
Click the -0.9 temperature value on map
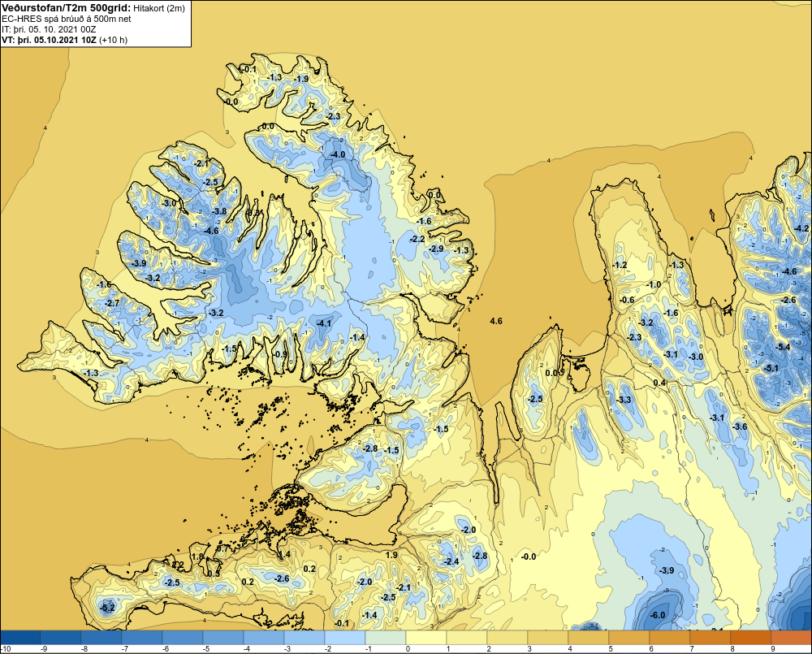280,354
